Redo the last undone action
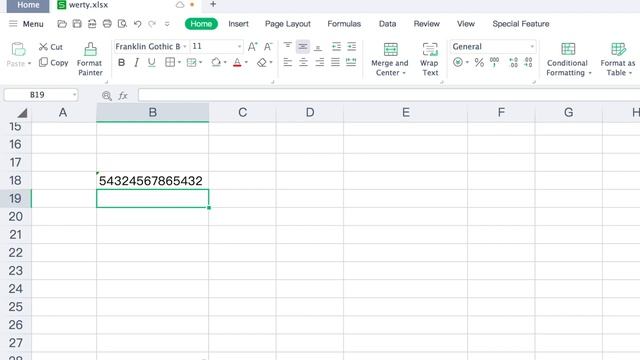 (152, 24)
